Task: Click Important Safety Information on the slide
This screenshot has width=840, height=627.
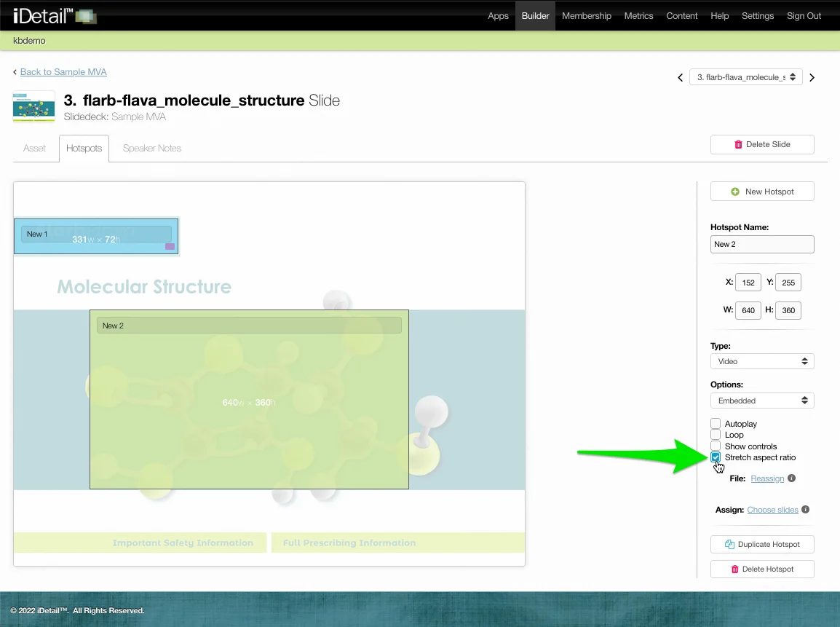Action: [x=183, y=543]
